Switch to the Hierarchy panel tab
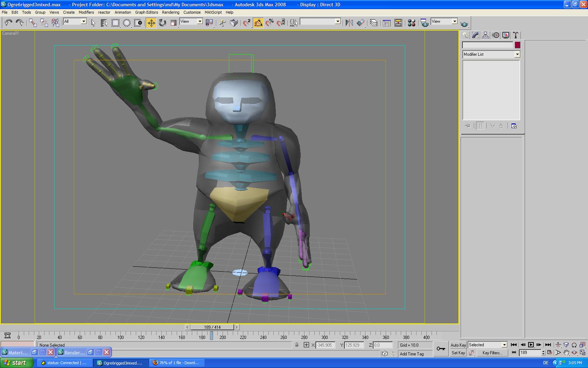Image resolution: width=588 pixels, height=368 pixels. coord(485,35)
